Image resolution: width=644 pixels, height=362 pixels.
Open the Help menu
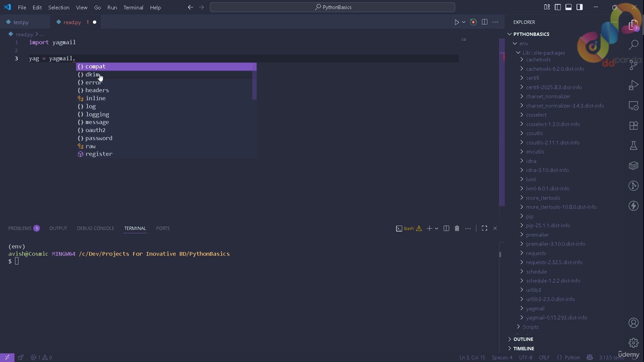(x=155, y=8)
